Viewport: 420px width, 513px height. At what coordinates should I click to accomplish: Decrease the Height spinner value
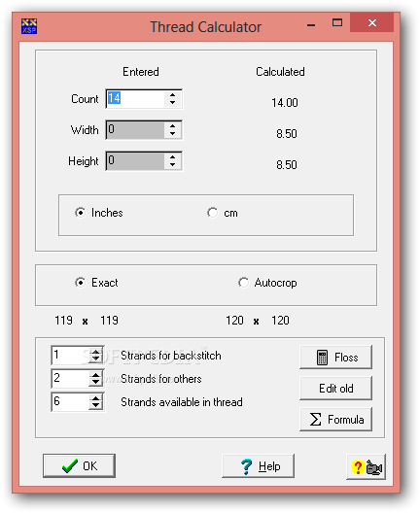click(172, 164)
